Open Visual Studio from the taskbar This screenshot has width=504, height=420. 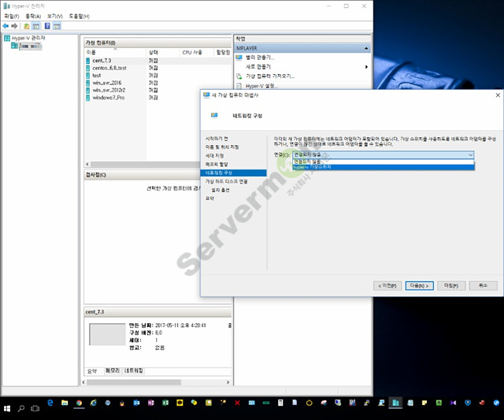[454, 403]
